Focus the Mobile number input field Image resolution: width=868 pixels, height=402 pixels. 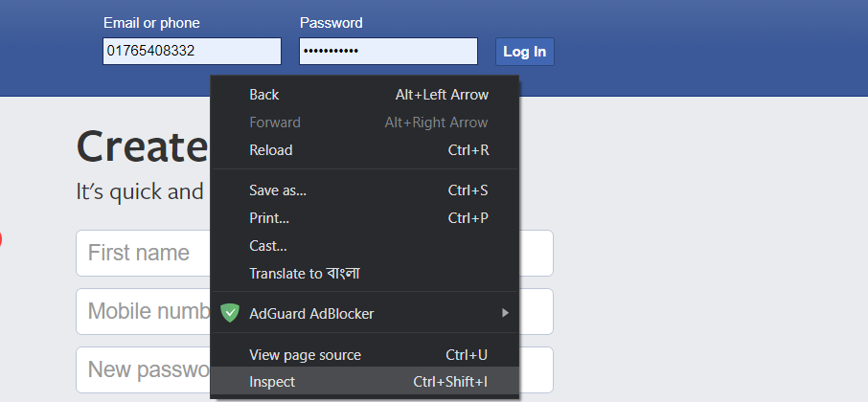[144, 312]
